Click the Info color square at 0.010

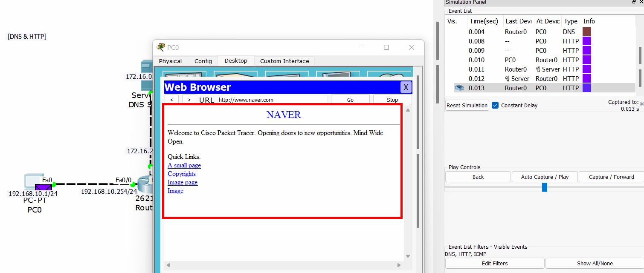pyautogui.click(x=587, y=60)
